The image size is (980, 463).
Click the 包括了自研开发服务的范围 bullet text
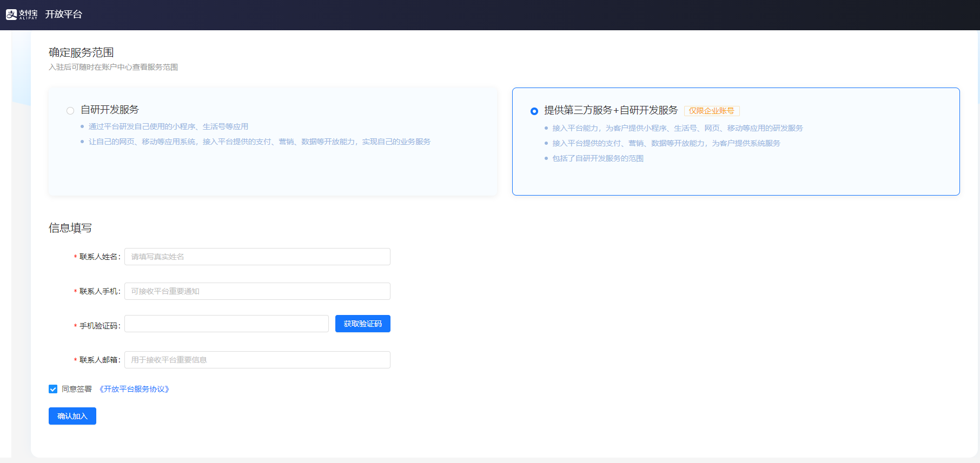click(598, 158)
